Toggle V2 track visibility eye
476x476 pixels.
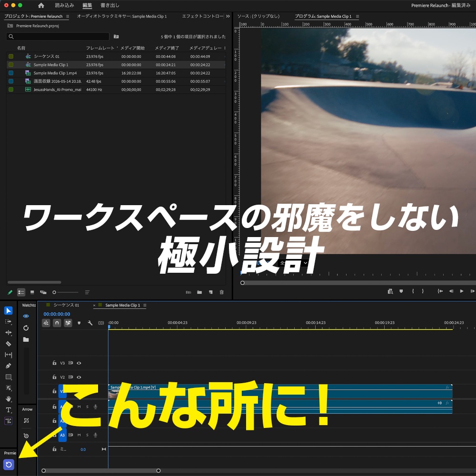pyautogui.click(x=79, y=377)
